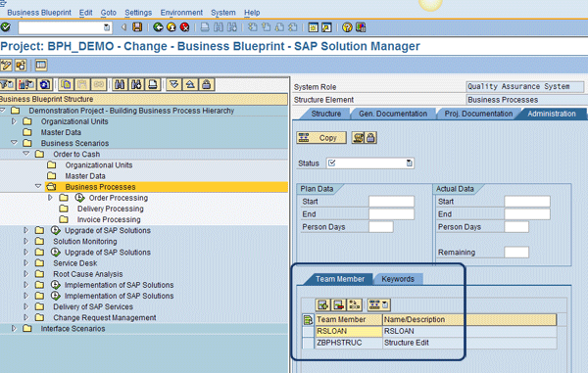Image resolution: width=588 pixels, height=373 pixels.
Task: Select the ZBPHSTRUC row selector box
Action: [309, 343]
